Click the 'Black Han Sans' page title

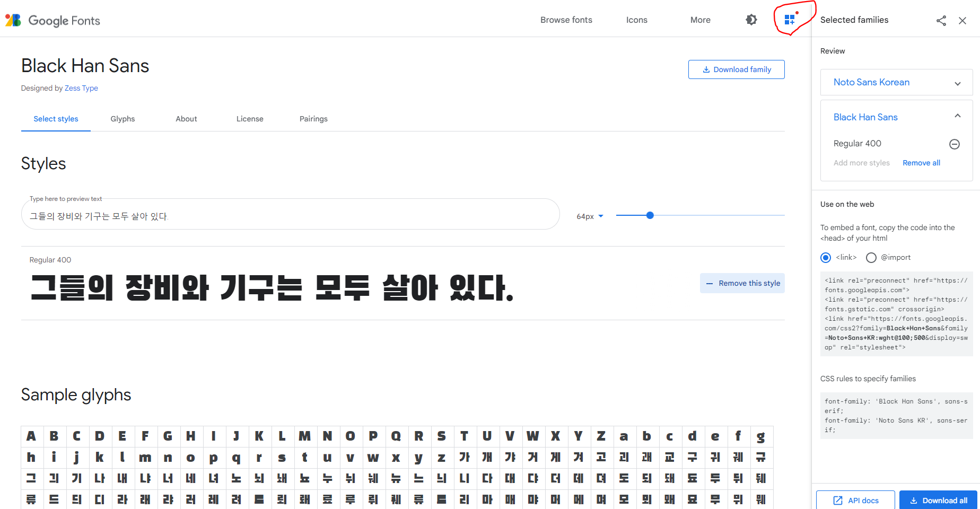click(x=85, y=66)
